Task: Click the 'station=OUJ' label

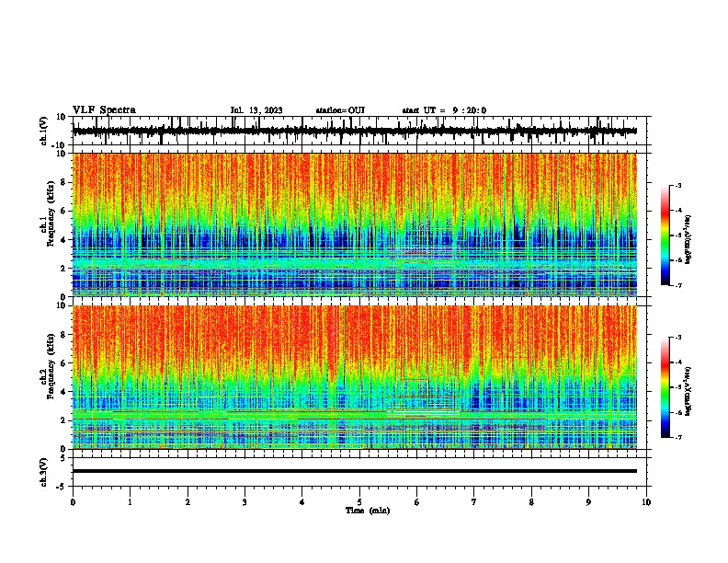Action: pos(340,110)
